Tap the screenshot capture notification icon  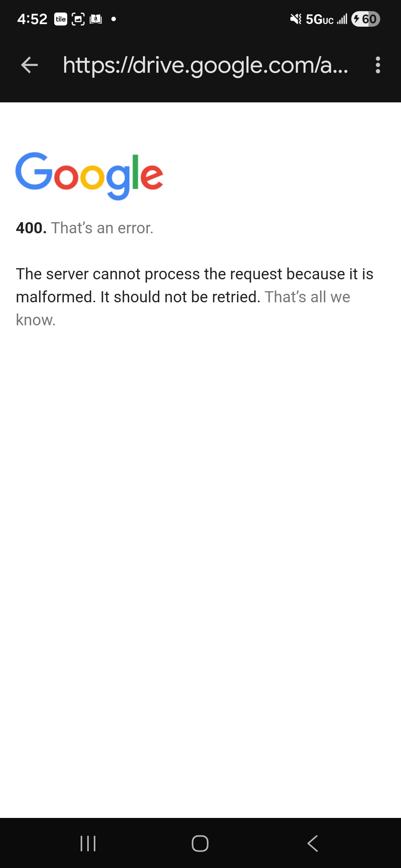tap(78, 19)
